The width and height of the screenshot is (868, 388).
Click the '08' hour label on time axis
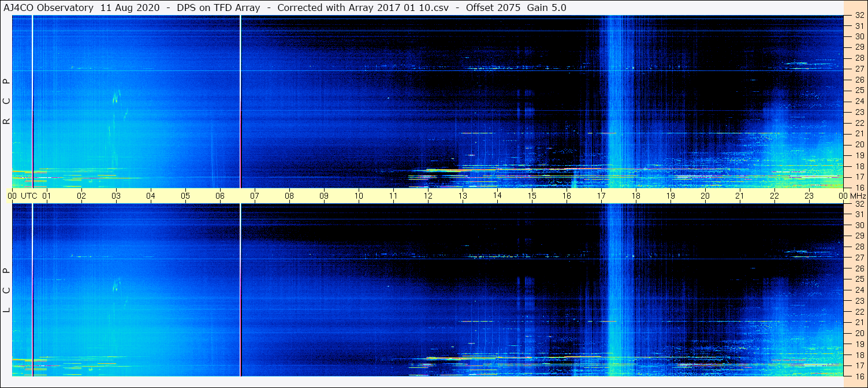click(289, 196)
